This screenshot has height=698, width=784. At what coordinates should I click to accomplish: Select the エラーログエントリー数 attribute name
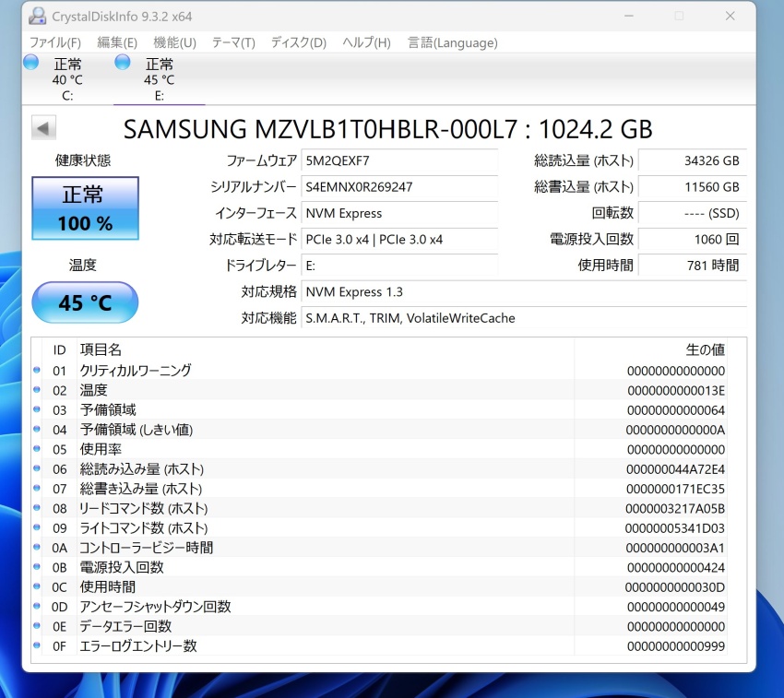pos(138,645)
